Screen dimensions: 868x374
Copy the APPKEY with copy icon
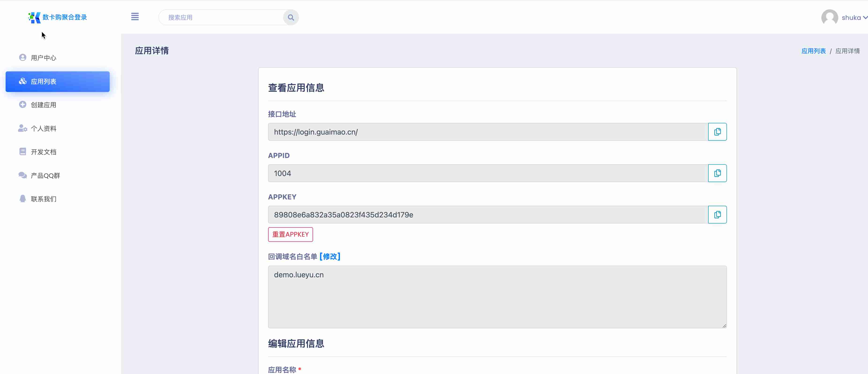pyautogui.click(x=717, y=215)
